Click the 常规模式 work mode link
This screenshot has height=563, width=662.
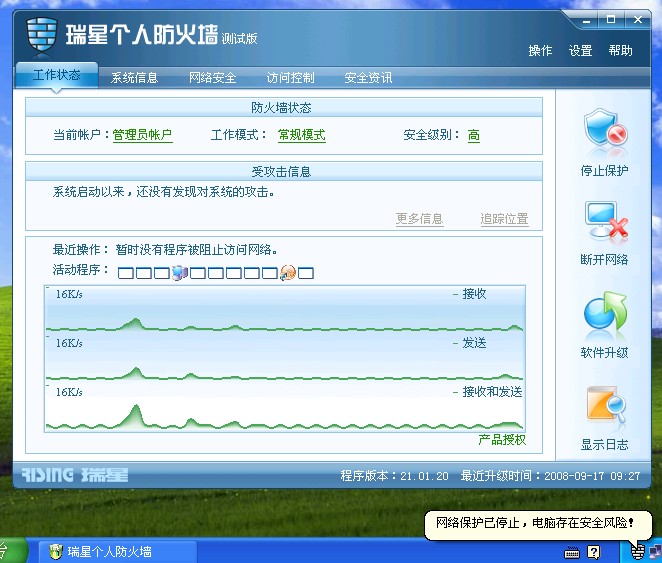point(301,135)
